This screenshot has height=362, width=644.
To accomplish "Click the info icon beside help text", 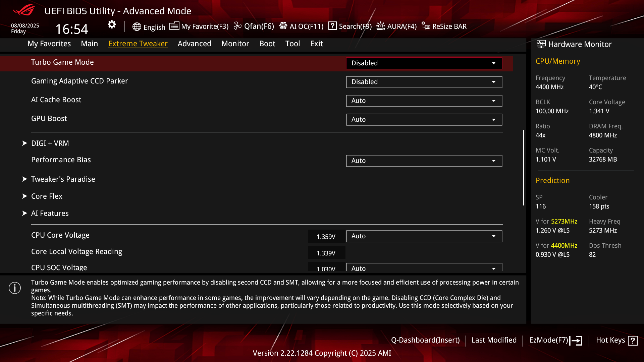I will 15,288.
